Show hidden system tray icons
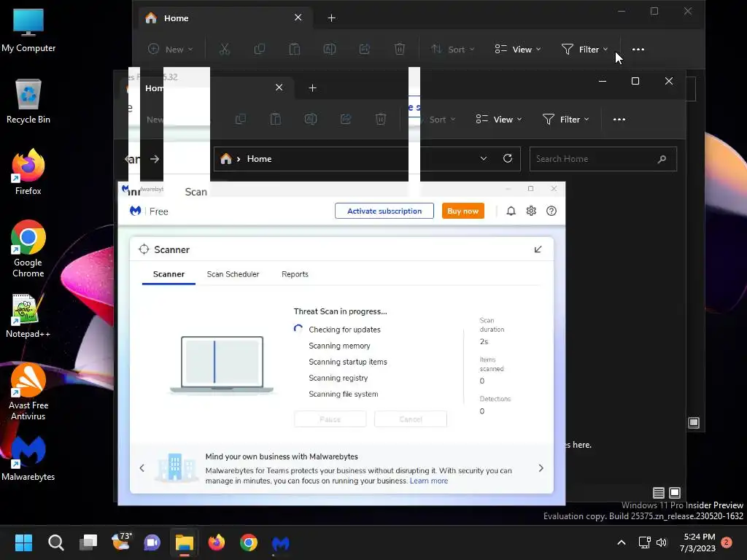The height and width of the screenshot is (560, 747). click(622, 542)
